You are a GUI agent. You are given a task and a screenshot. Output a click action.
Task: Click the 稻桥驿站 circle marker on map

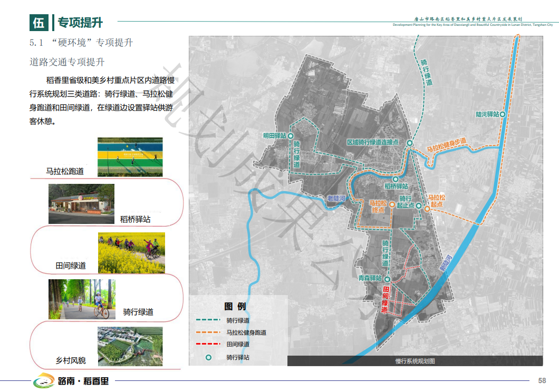point(396,179)
